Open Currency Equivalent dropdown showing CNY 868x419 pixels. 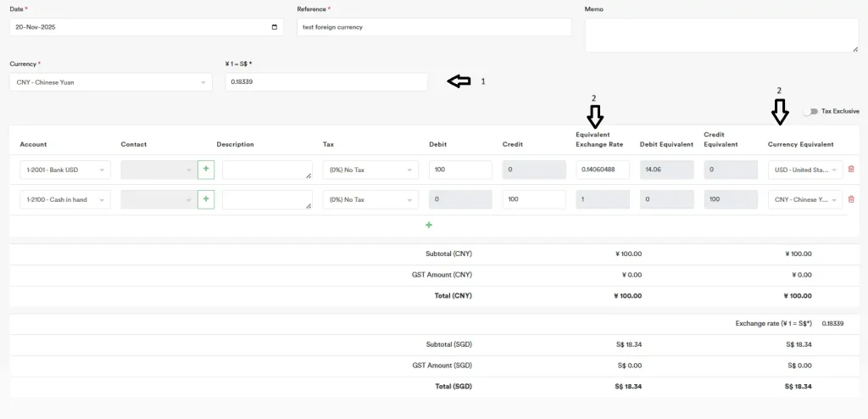coord(804,199)
